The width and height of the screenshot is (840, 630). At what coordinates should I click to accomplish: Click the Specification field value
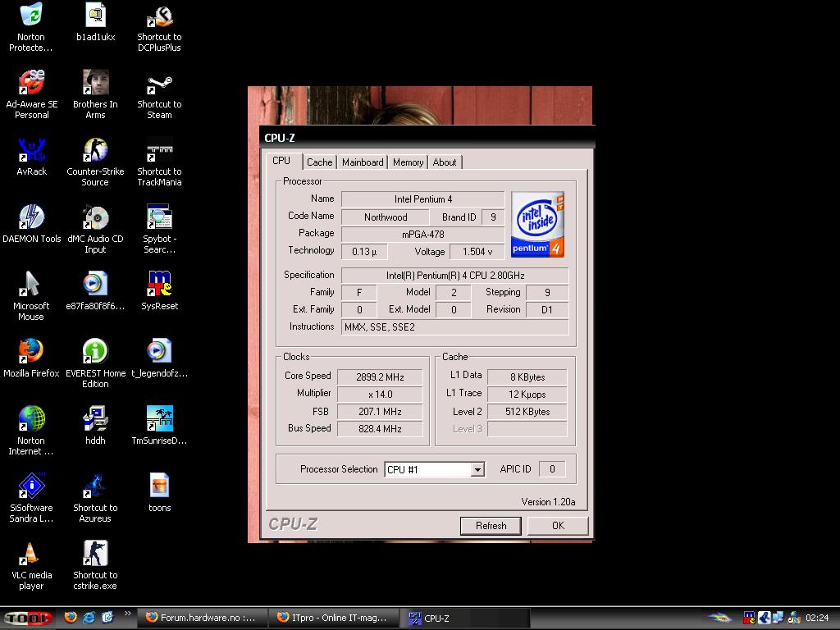point(454,276)
